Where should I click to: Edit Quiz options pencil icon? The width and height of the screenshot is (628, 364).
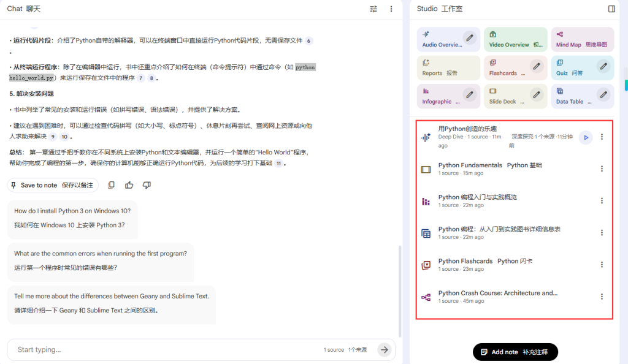[x=603, y=66]
